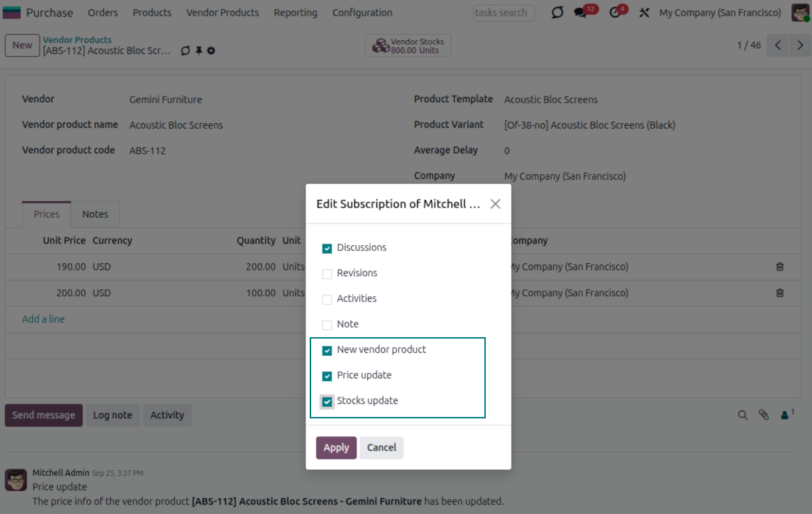Click the Purchase app logo icon
This screenshot has height=514, width=812.
[x=12, y=12]
